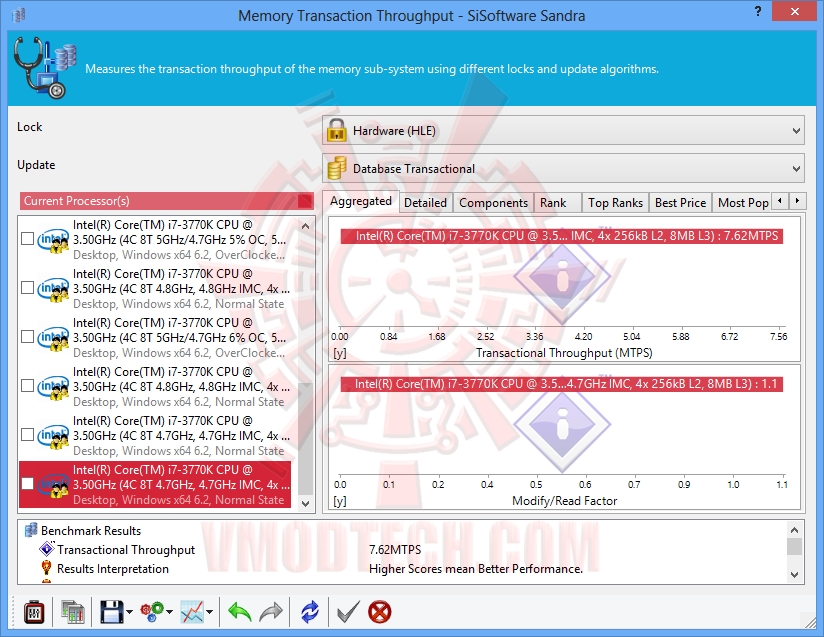The width and height of the screenshot is (824, 637).
Task: Click the padlock icon beside Hardware (HLE)
Action: 336,130
